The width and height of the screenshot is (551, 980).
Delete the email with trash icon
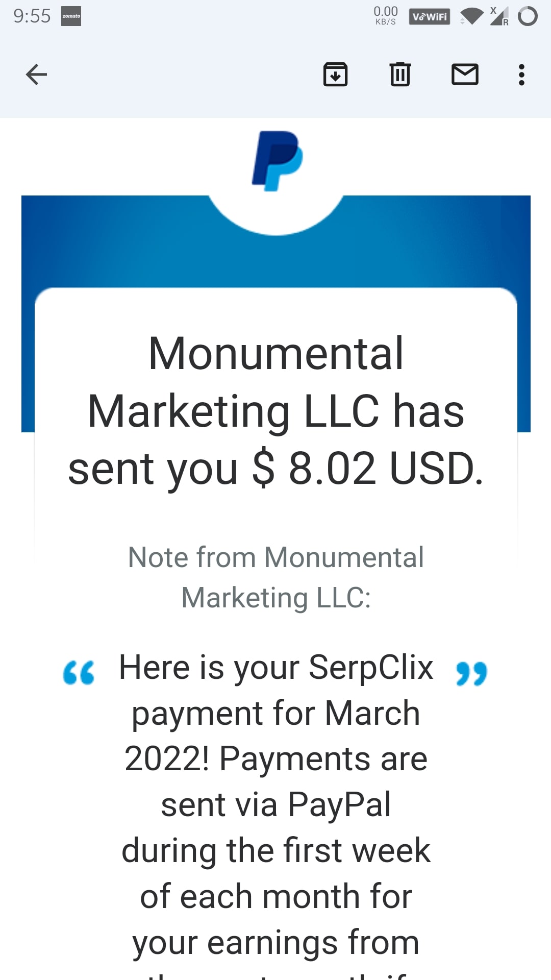400,75
